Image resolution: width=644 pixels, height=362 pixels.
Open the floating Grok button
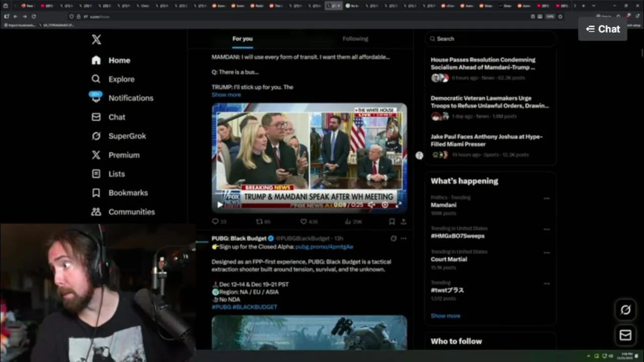(625, 310)
